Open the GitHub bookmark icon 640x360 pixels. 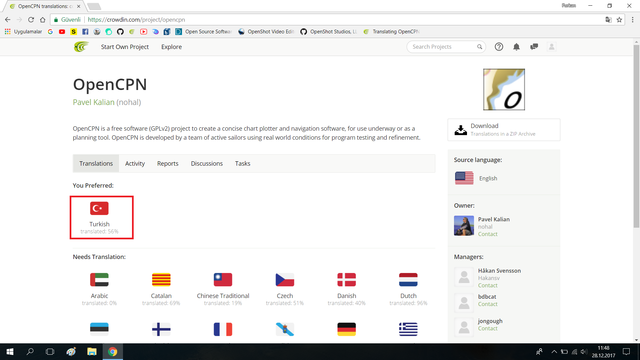pos(120,31)
